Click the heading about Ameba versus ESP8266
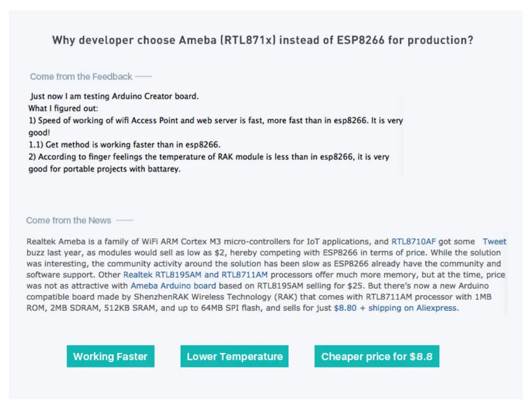This screenshot has width=532, height=408. pos(262,40)
